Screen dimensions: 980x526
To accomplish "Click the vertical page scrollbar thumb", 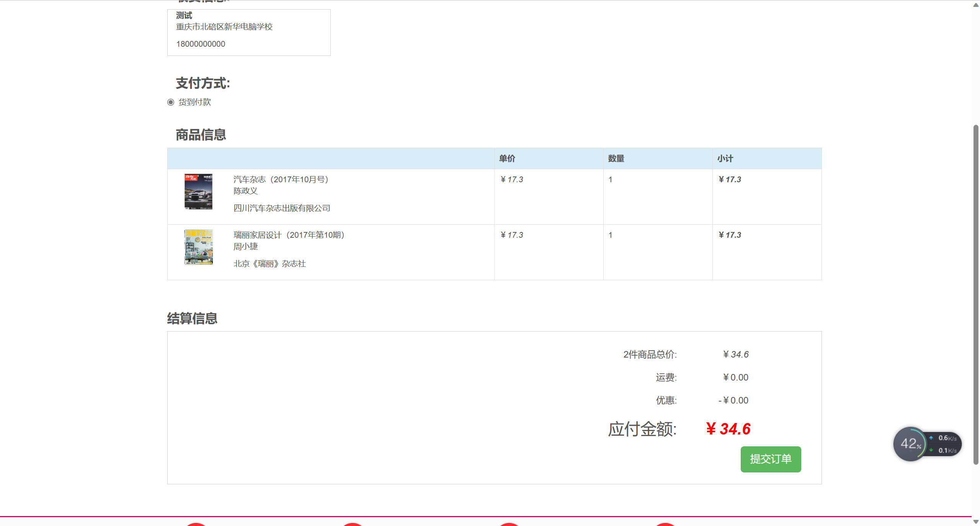I will click(x=976, y=295).
